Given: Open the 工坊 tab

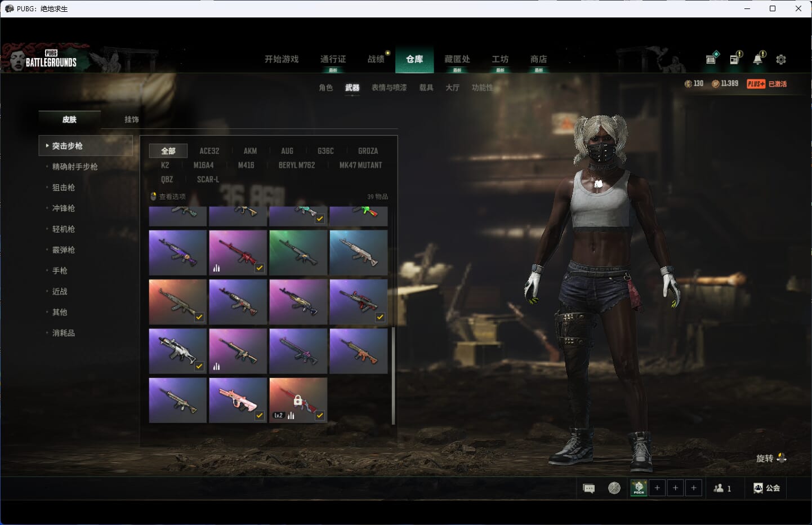Looking at the screenshot, I should coord(500,59).
